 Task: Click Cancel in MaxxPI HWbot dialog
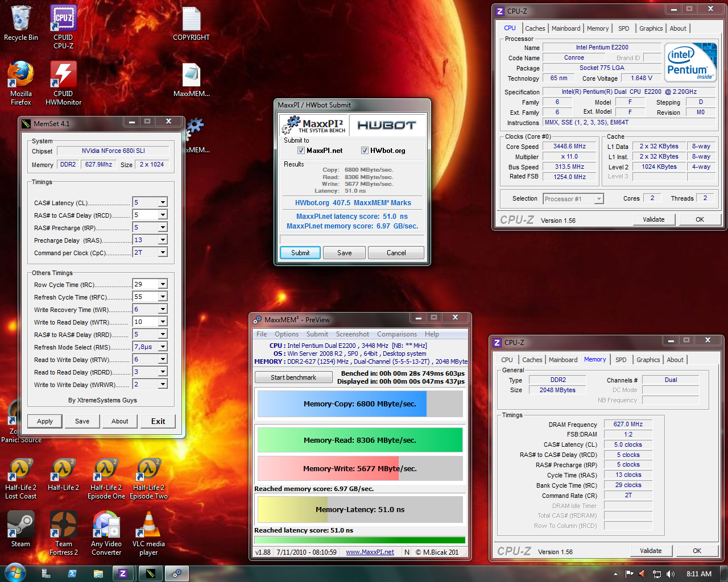point(396,253)
